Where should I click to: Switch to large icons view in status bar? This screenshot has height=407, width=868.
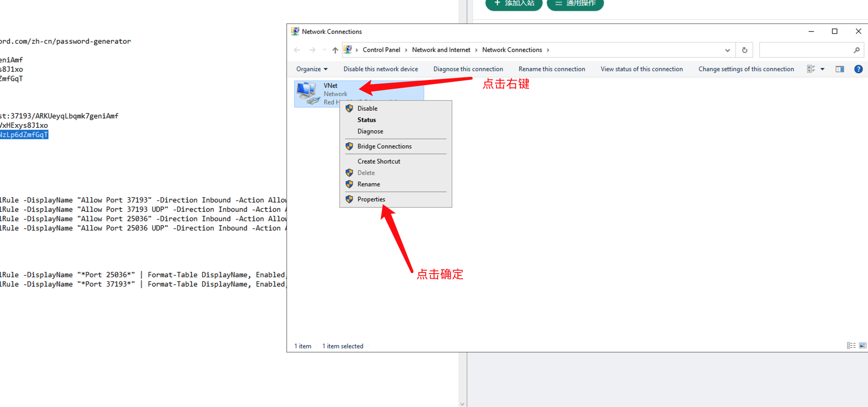tap(863, 346)
